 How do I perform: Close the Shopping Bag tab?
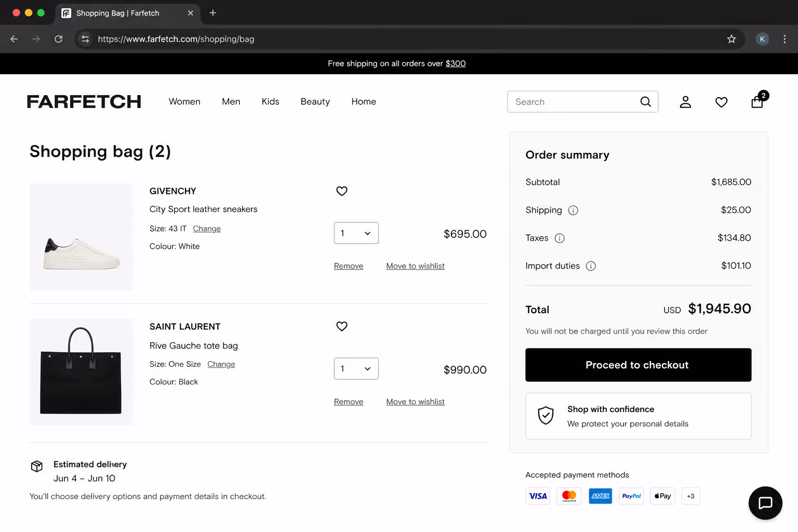tap(191, 13)
